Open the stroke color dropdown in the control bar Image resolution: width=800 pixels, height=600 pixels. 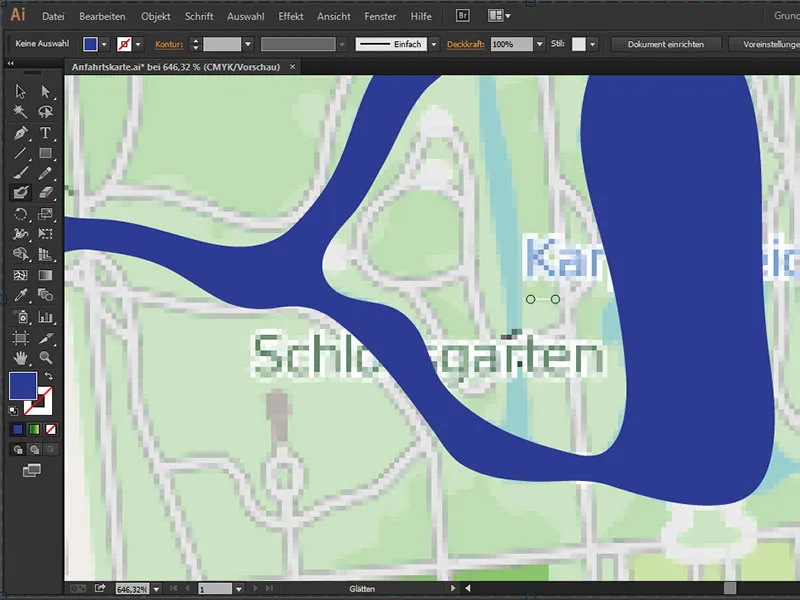(x=138, y=44)
